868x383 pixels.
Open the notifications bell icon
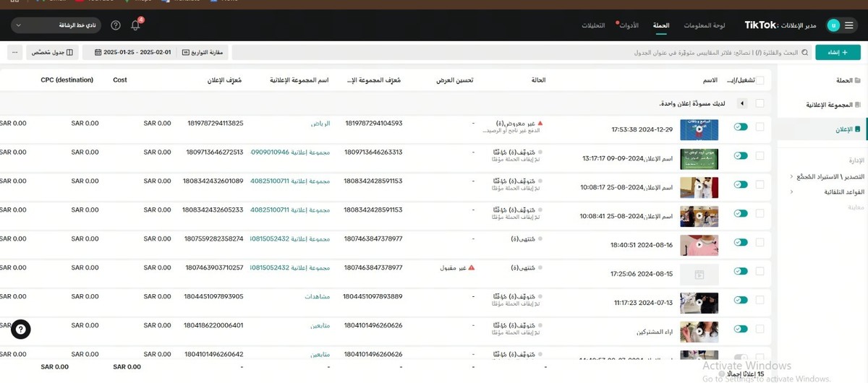click(x=135, y=25)
